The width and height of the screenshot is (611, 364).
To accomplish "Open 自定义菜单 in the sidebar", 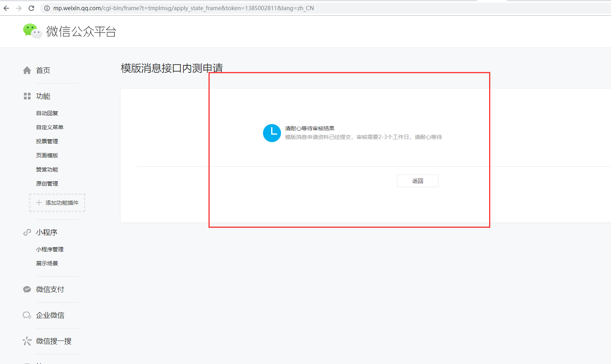I will [50, 127].
